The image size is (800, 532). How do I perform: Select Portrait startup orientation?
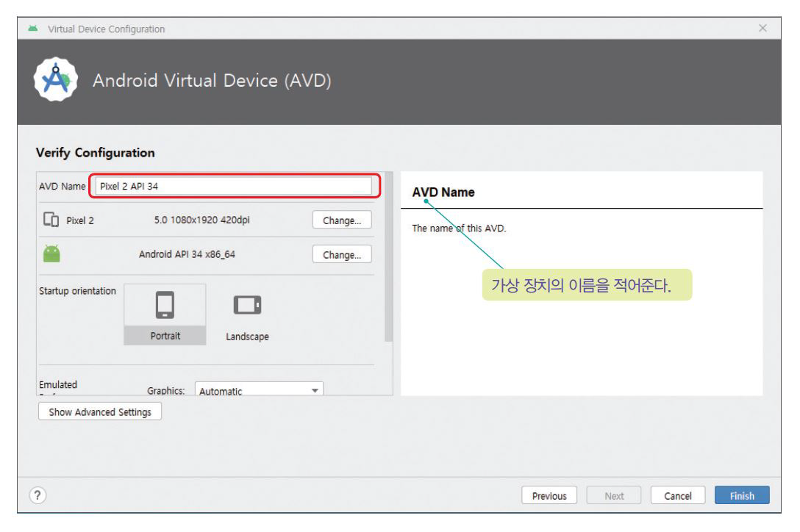(x=165, y=314)
